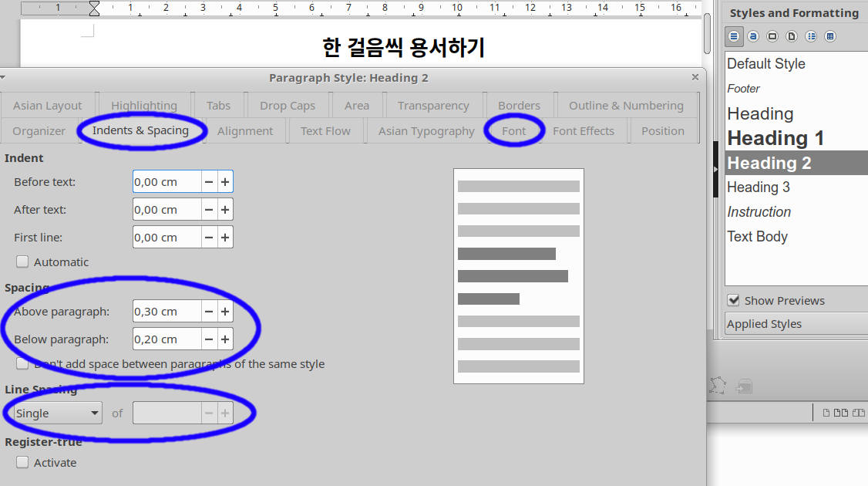
Task: Increase Below paragraph spacing
Action: (x=225, y=339)
